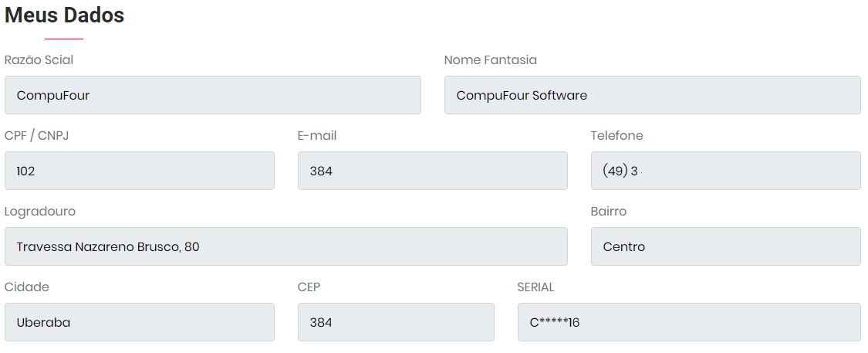Viewport: 868px width, 353px height.
Task: Click the 'Telefone' label text
Action: pyautogui.click(x=616, y=135)
